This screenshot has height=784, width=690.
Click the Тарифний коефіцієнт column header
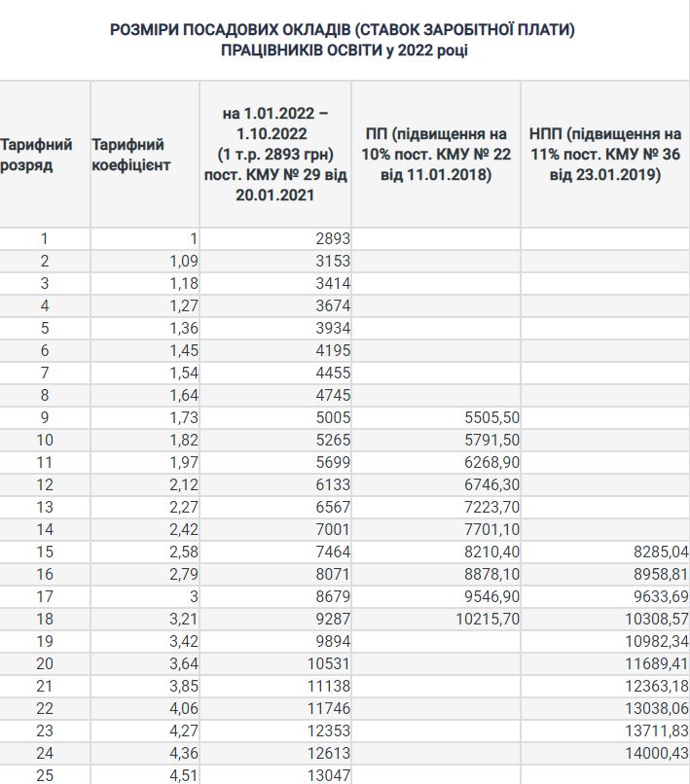pyautogui.click(x=130, y=155)
